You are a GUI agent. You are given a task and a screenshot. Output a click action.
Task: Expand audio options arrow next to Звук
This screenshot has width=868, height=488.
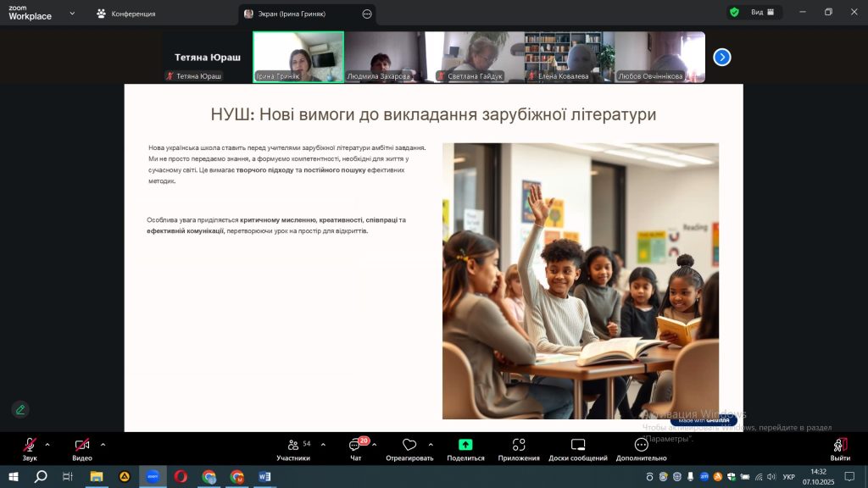click(x=47, y=444)
